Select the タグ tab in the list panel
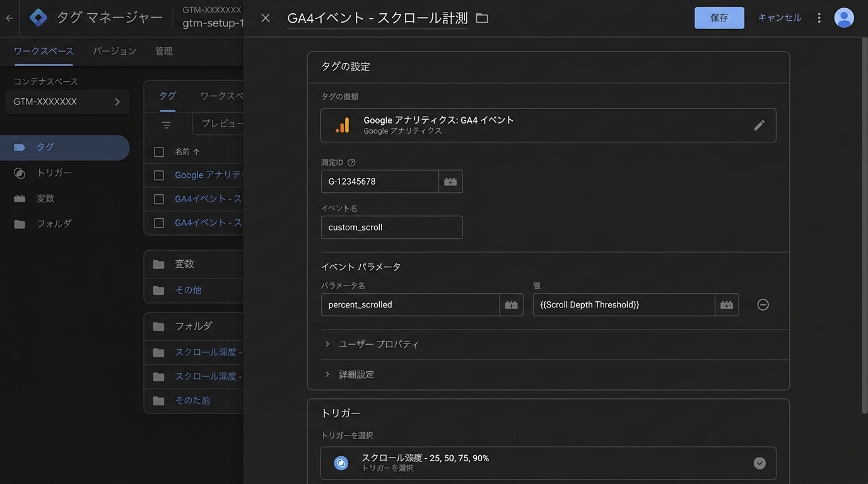The image size is (868, 484). [x=167, y=96]
